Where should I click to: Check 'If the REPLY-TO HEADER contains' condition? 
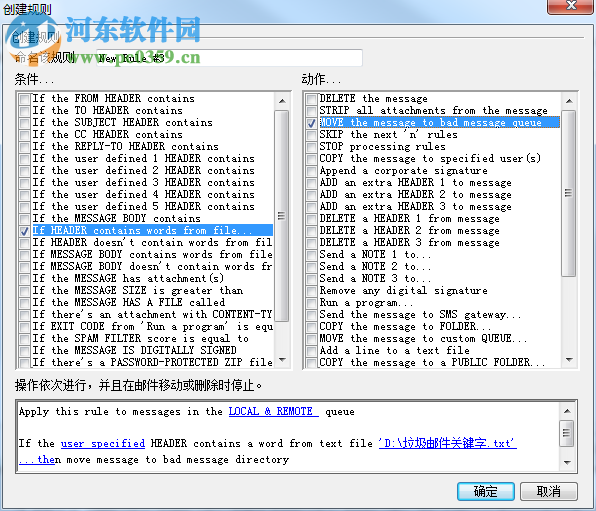(24, 147)
